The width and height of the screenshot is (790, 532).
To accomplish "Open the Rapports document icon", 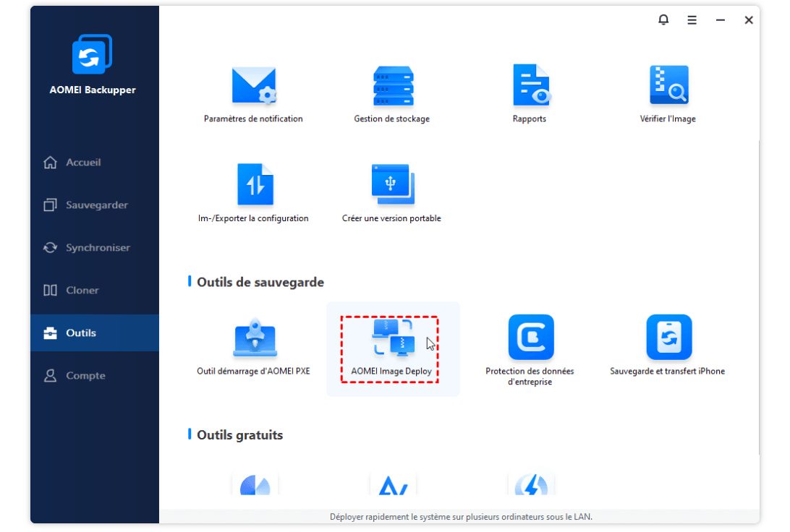I will pos(531,85).
